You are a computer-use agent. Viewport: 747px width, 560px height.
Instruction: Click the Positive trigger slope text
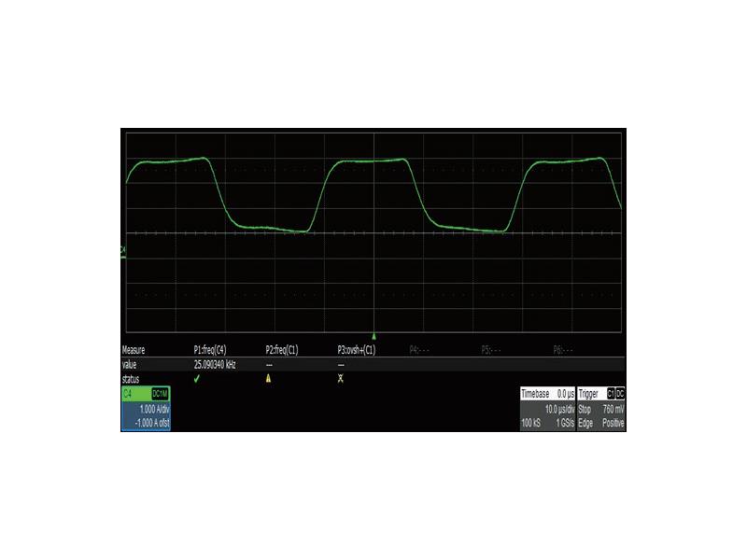click(613, 423)
